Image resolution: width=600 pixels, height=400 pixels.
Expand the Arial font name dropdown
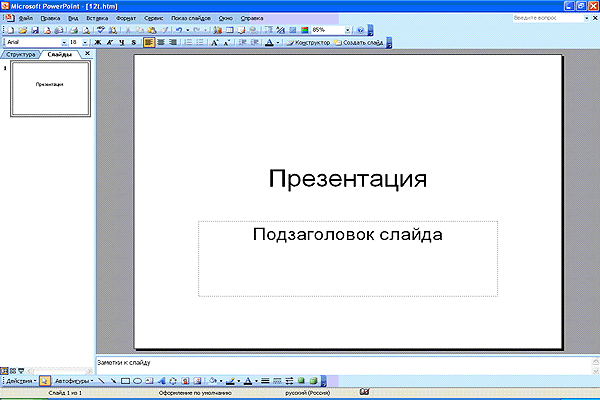click(x=64, y=42)
